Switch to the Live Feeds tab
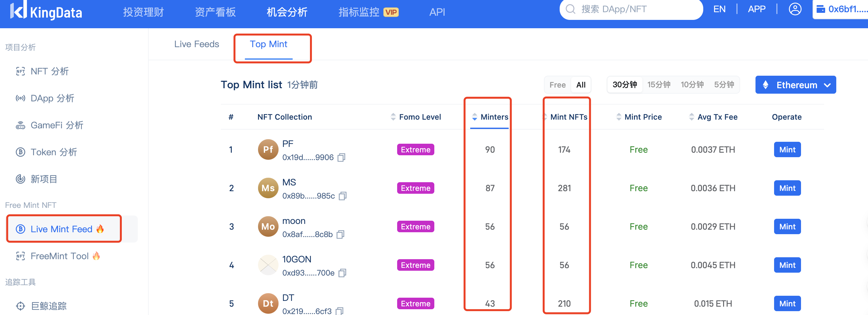 tap(196, 44)
